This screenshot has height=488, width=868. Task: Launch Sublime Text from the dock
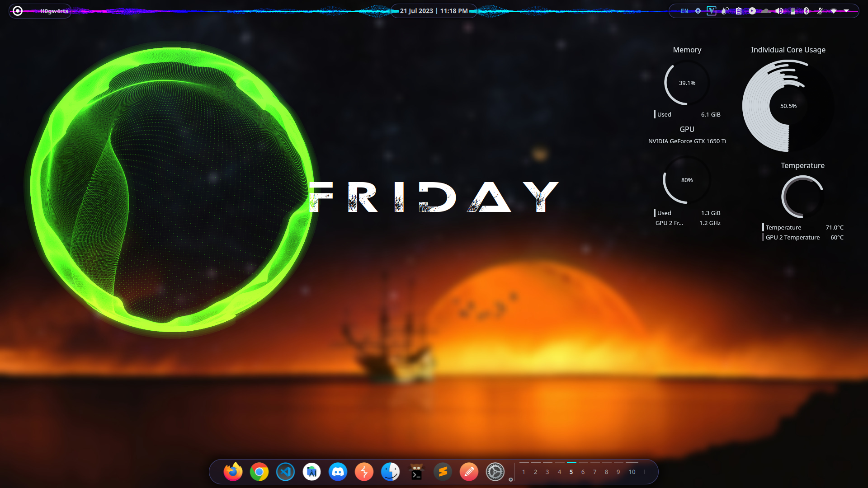[443, 472]
